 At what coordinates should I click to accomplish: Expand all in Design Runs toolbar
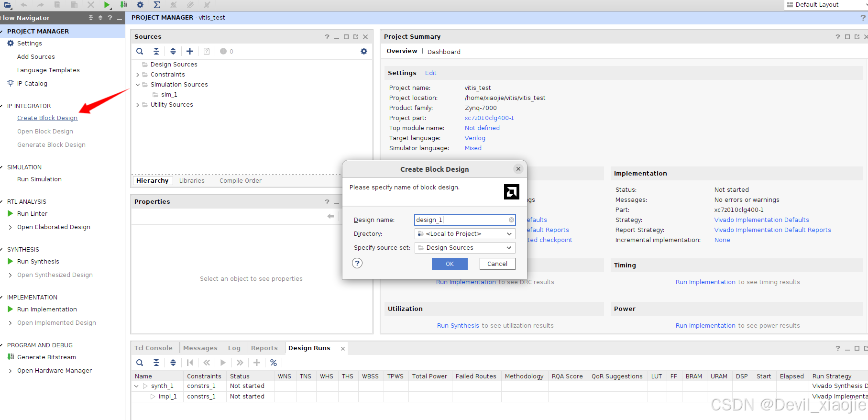(173, 363)
